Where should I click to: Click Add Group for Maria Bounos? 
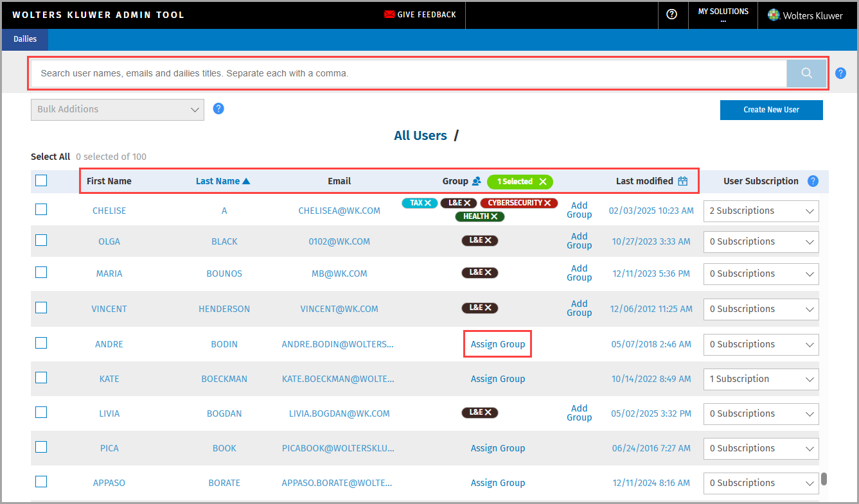580,273
